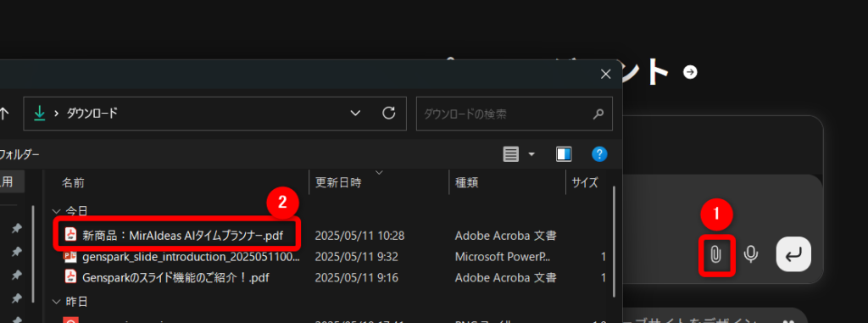The image size is (868, 323).
Task: Collapse the 昨日 group
Action: pos(55,302)
